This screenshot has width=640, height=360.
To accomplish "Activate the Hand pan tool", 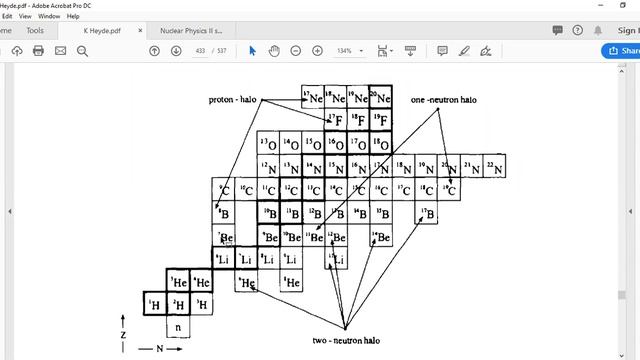I will point(274,51).
